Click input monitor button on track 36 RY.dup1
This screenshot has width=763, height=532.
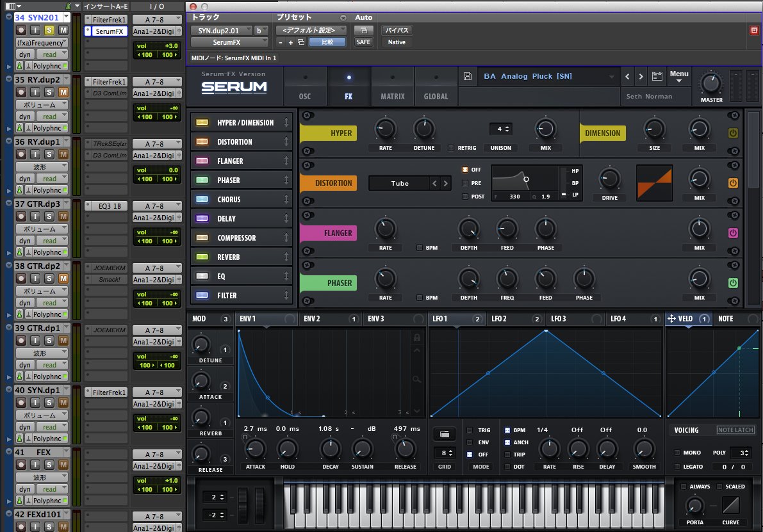coord(35,154)
